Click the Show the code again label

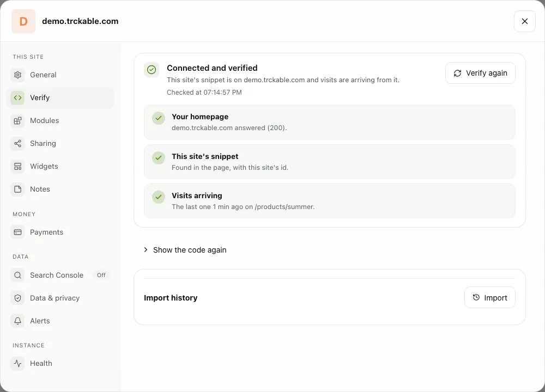point(190,250)
